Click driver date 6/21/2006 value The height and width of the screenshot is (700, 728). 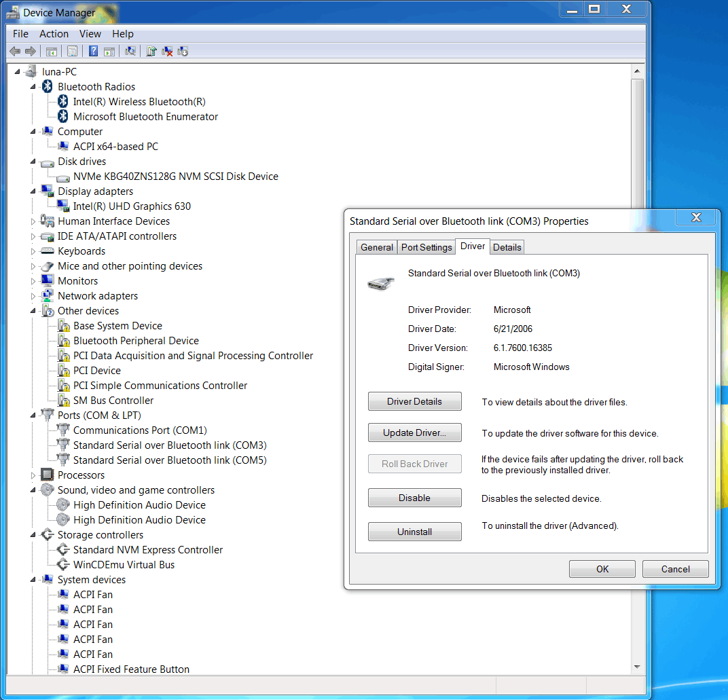513,329
